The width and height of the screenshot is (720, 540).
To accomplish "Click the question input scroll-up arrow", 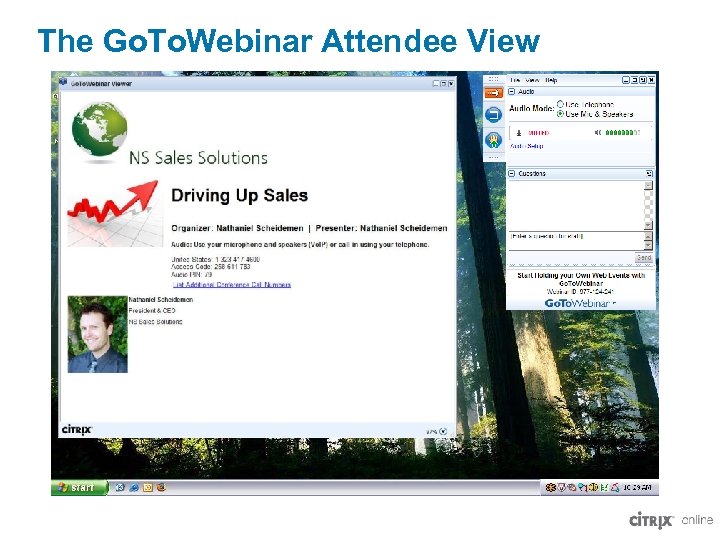I will (x=648, y=236).
